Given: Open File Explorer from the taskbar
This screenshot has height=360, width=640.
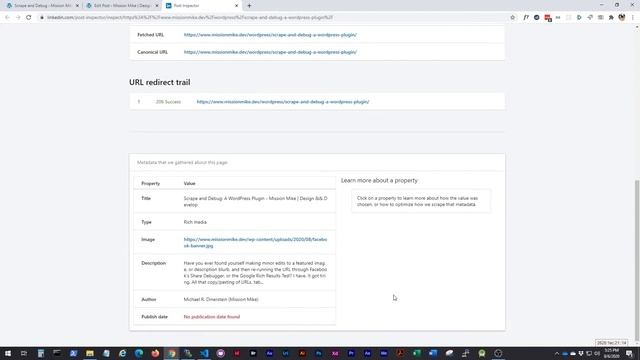Looking at the screenshot, I should point(90,353).
